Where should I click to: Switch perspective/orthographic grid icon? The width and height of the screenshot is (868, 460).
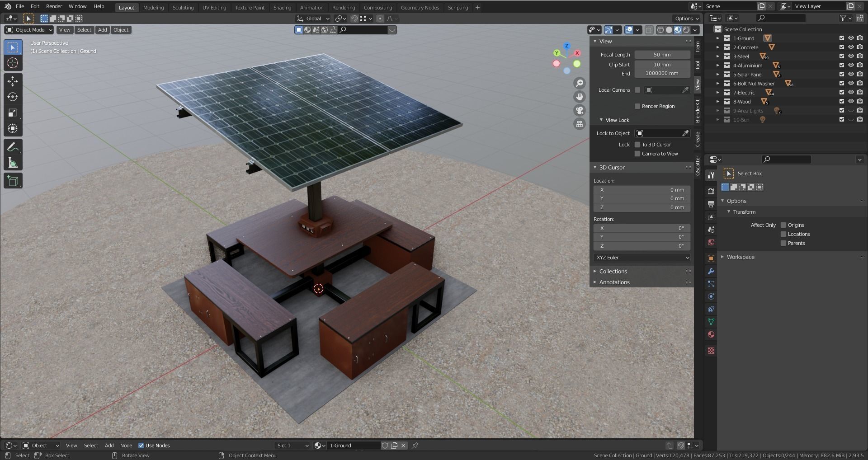pos(579,124)
